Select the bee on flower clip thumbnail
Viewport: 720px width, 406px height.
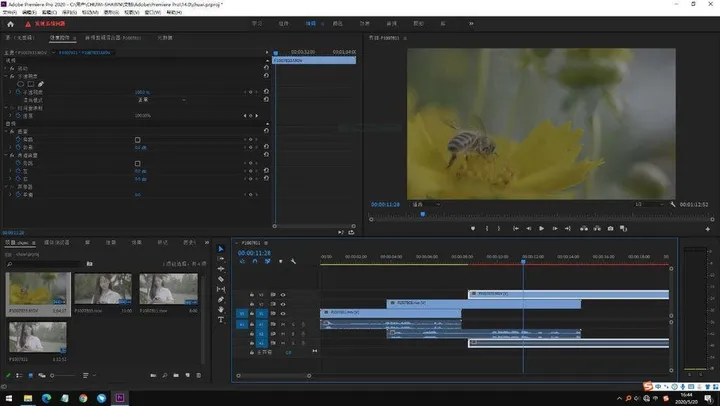tap(39, 288)
